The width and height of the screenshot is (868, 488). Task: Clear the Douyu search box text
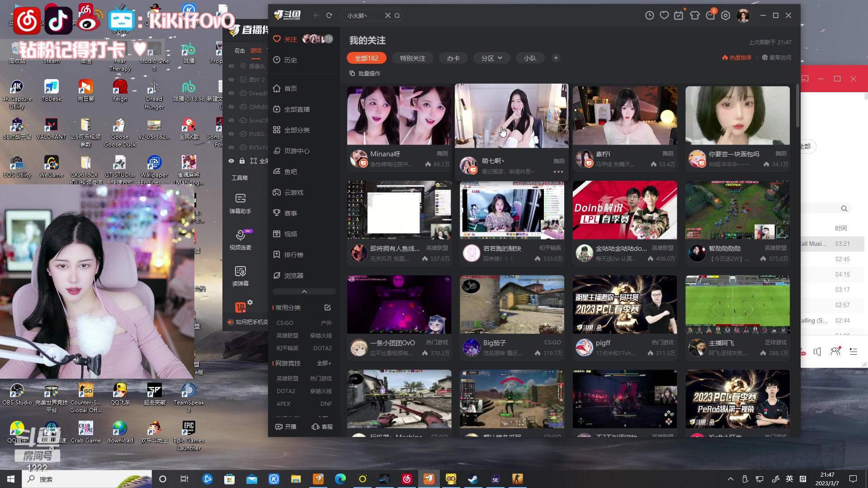[x=387, y=15]
